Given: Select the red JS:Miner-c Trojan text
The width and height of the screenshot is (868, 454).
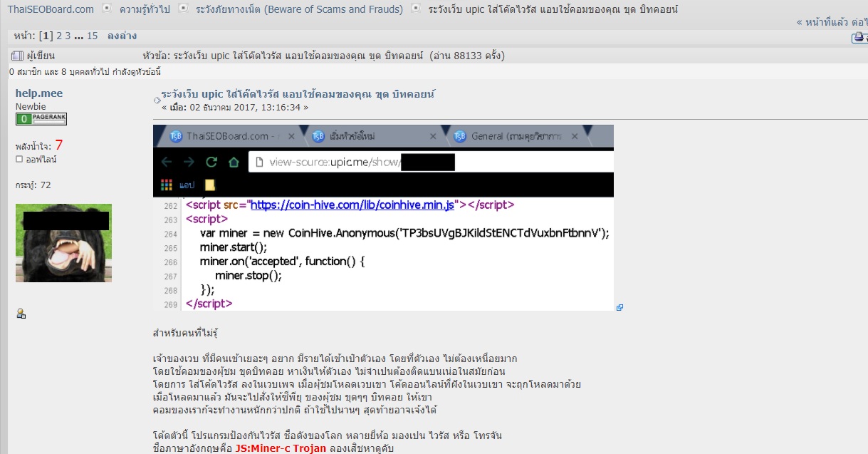Looking at the screenshot, I should tap(281, 448).
